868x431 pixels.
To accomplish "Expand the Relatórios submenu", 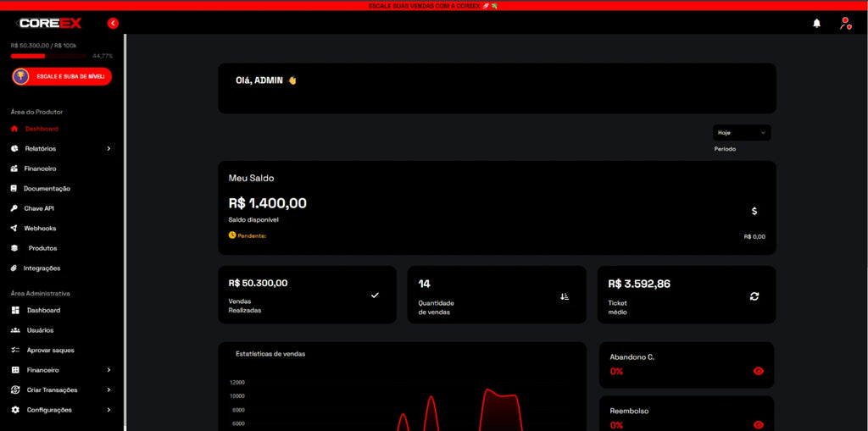I will tap(108, 149).
